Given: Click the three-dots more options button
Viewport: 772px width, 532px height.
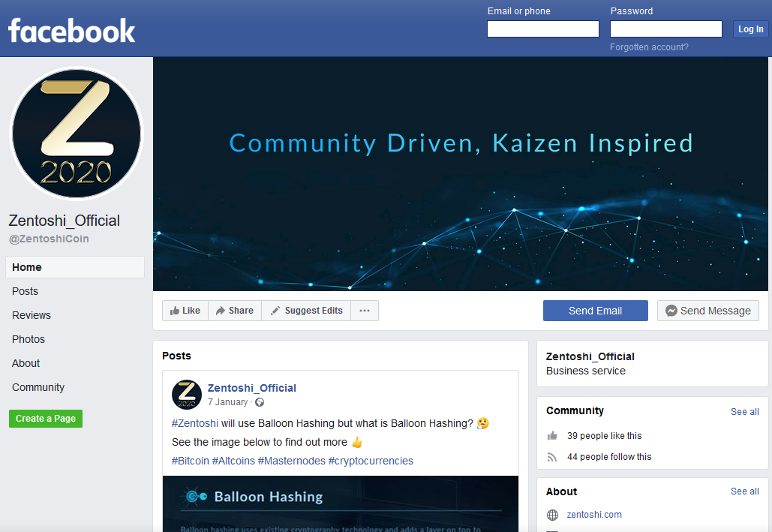Looking at the screenshot, I should pos(365,311).
